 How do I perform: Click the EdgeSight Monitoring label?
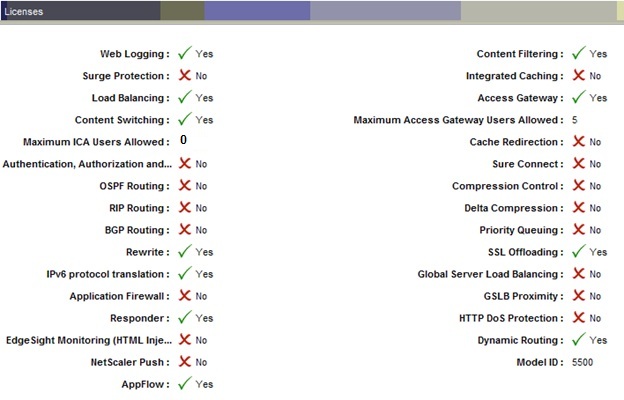[88, 340]
